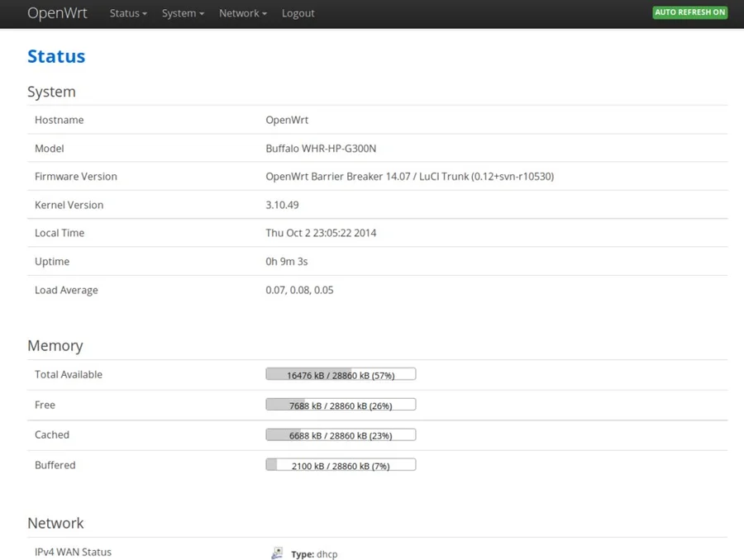This screenshot has width=744, height=560.
Task: Click the IPv4 WAN Status label
Action: click(x=73, y=552)
